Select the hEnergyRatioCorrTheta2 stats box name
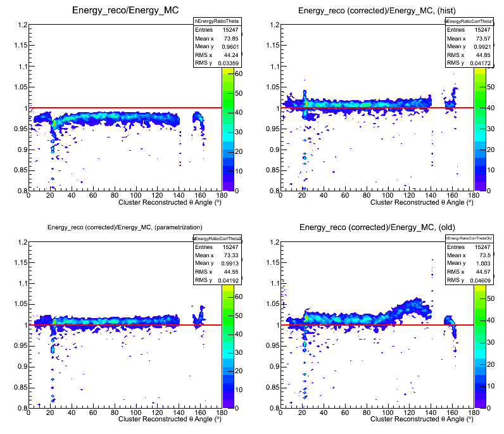 (x=219, y=239)
